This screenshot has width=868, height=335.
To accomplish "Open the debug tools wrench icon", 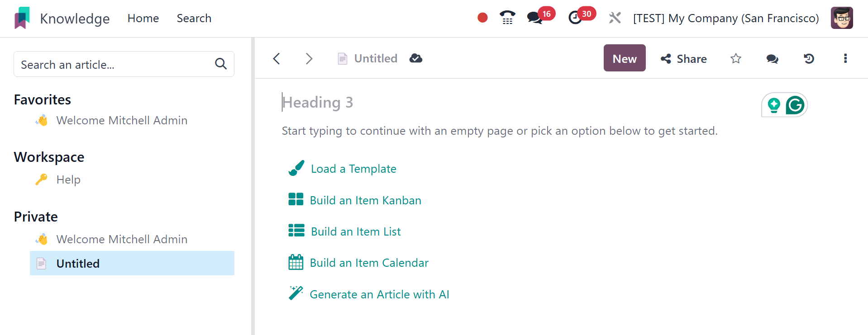I will [615, 18].
